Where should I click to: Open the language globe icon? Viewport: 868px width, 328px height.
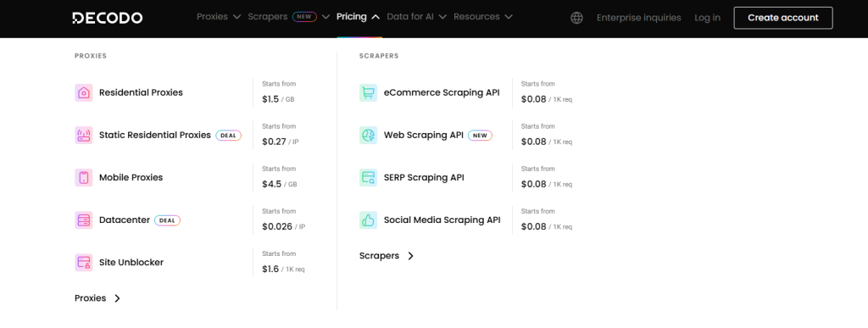tap(576, 18)
